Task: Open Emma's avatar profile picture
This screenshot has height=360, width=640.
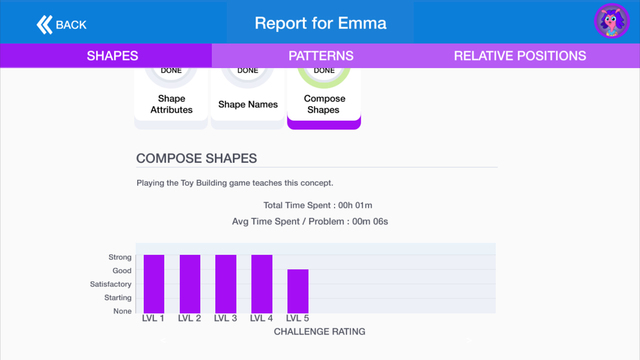Action: [611, 21]
